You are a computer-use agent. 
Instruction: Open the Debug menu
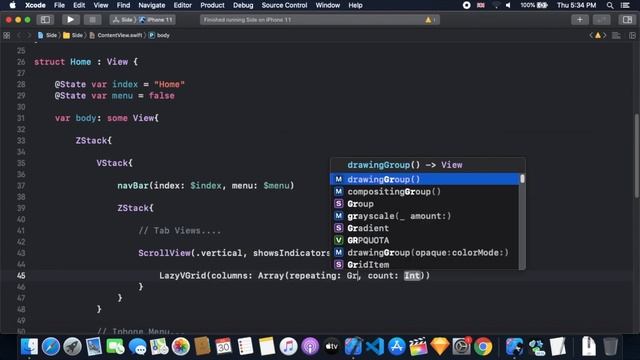click(x=243, y=5)
